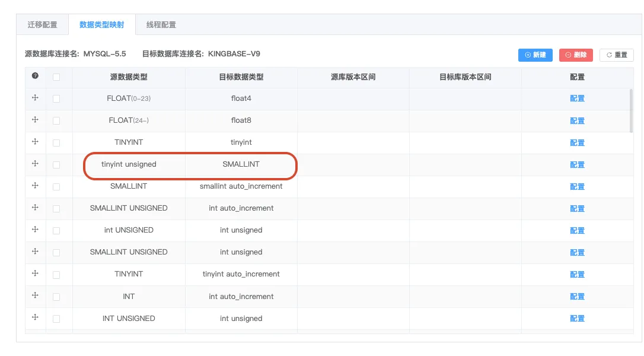Click 配置 for the smallint auto_increment row

577,187
